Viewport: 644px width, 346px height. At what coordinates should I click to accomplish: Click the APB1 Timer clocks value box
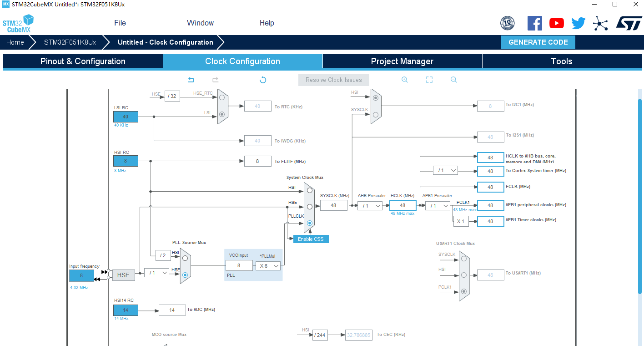(490, 221)
